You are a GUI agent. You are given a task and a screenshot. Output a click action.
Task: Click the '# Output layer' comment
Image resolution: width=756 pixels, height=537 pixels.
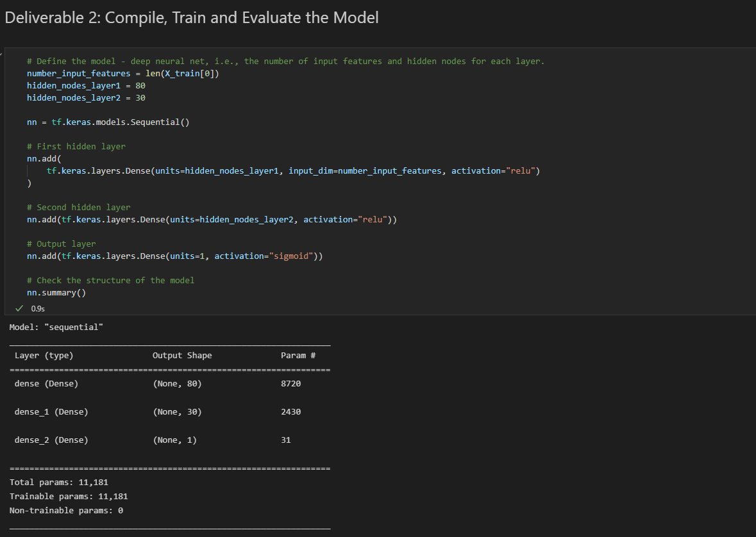pos(61,244)
